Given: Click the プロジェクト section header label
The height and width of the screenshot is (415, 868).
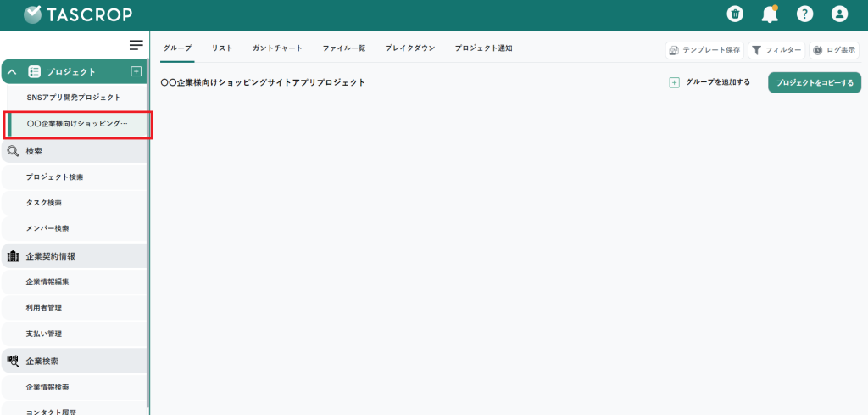Looking at the screenshot, I should [71, 72].
